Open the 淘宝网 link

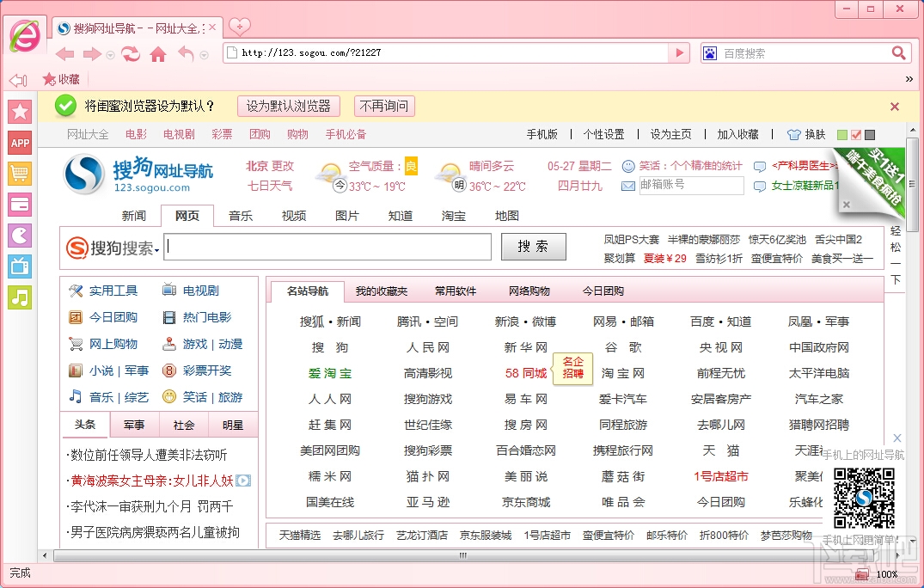(x=622, y=373)
